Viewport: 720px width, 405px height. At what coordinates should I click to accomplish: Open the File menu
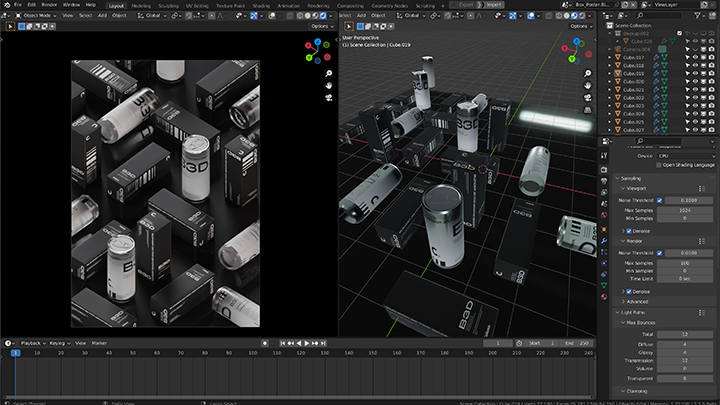tap(17, 5)
